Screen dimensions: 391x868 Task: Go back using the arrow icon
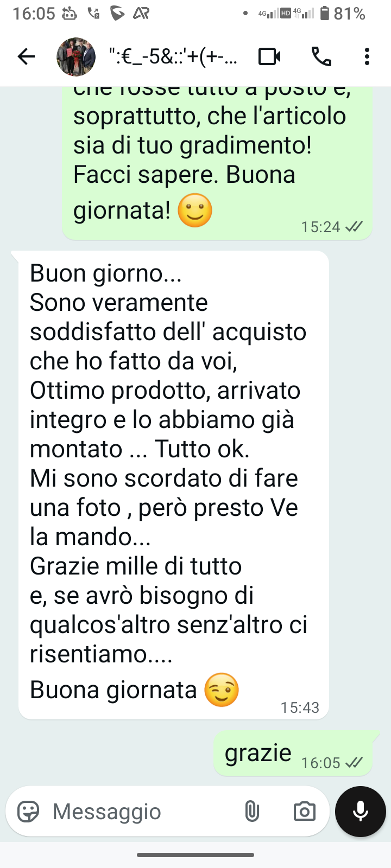(26, 56)
